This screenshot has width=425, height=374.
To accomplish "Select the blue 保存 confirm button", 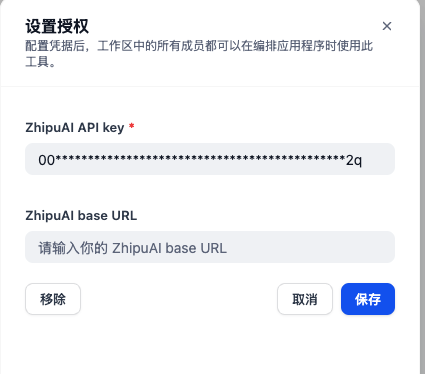I will pos(368,299).
